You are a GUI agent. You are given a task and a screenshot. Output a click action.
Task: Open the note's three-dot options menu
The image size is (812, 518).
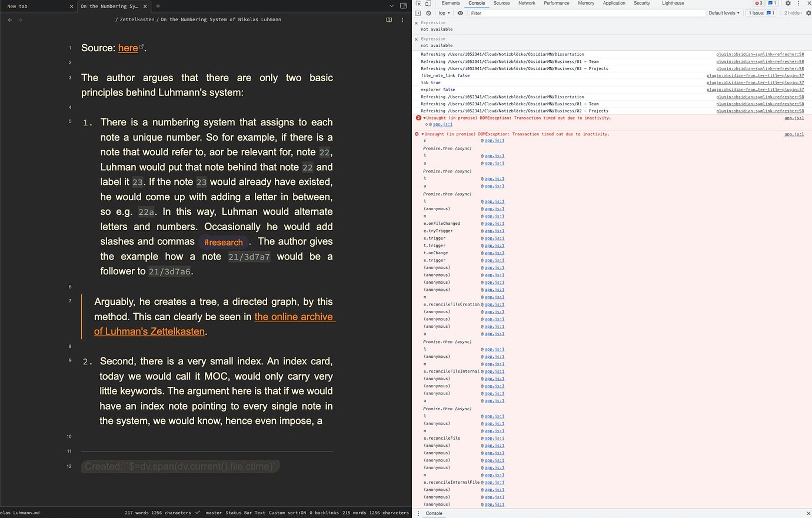[x=402, y=19]
